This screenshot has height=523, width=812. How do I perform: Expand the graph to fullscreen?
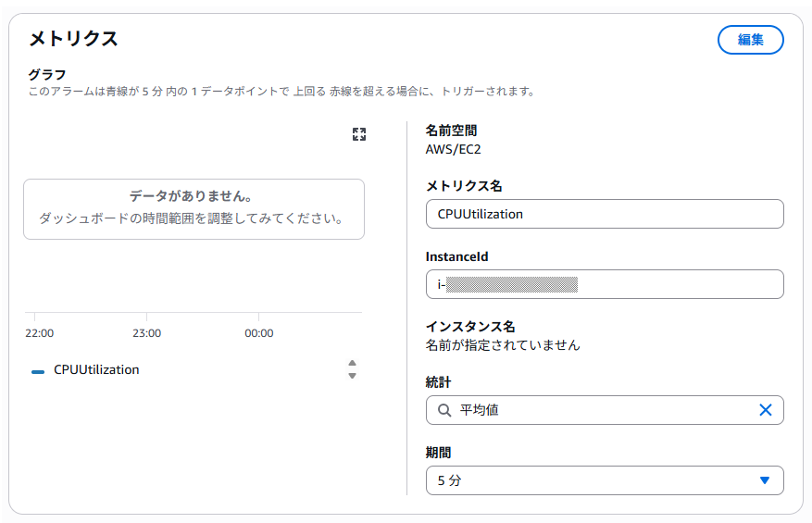tap(359, 134)
